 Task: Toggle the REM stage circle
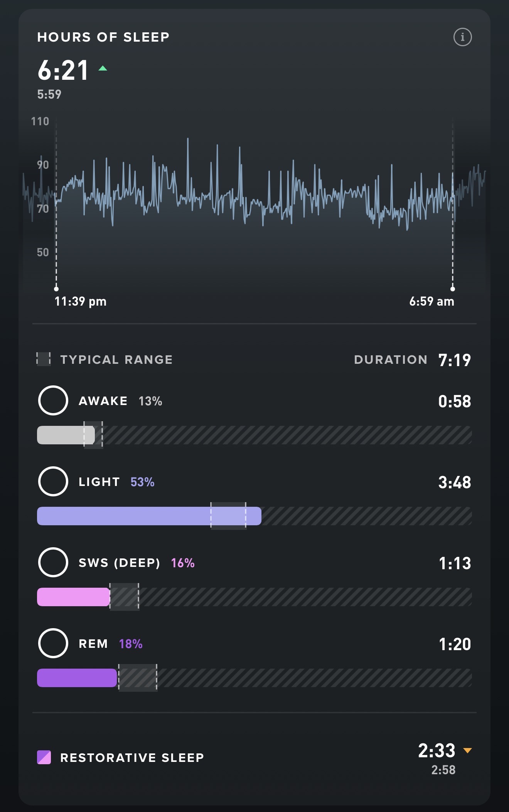tap(53, 643)
